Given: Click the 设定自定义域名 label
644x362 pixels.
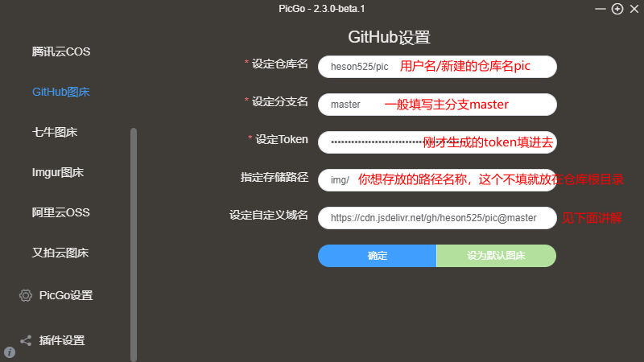Looking at the screenshot, I should pyautogui.click(x=269, y=215).
